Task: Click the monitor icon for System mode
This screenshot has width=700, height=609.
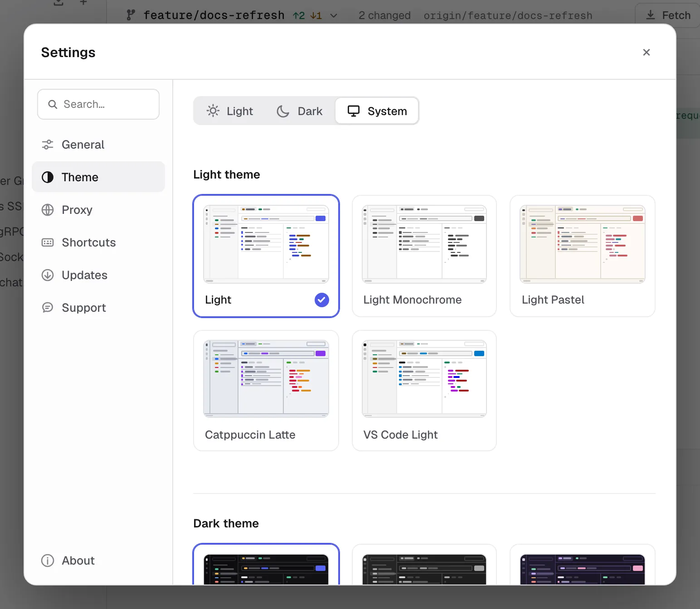Action: click(x=354, y=111)
